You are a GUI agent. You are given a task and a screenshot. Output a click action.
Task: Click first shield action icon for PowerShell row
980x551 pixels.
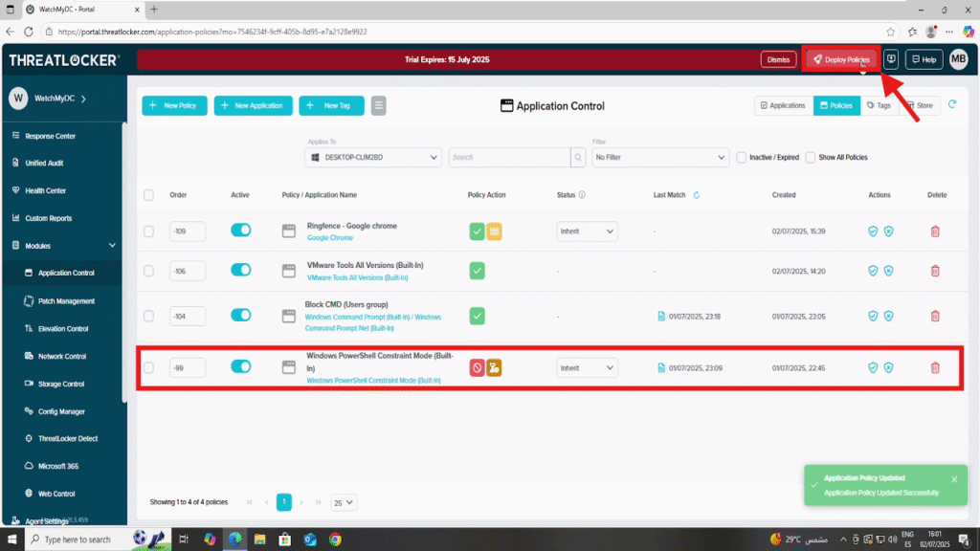tap(873, 368)
